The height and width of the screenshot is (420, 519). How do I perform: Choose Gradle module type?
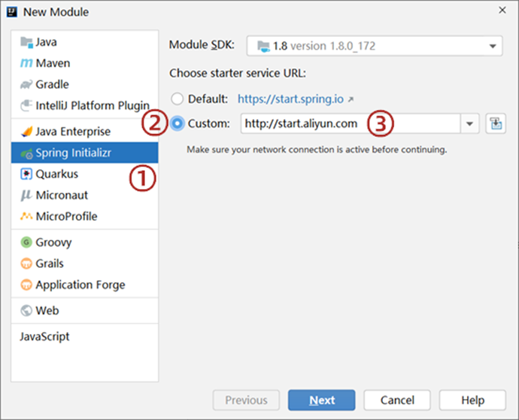point(85,84)
